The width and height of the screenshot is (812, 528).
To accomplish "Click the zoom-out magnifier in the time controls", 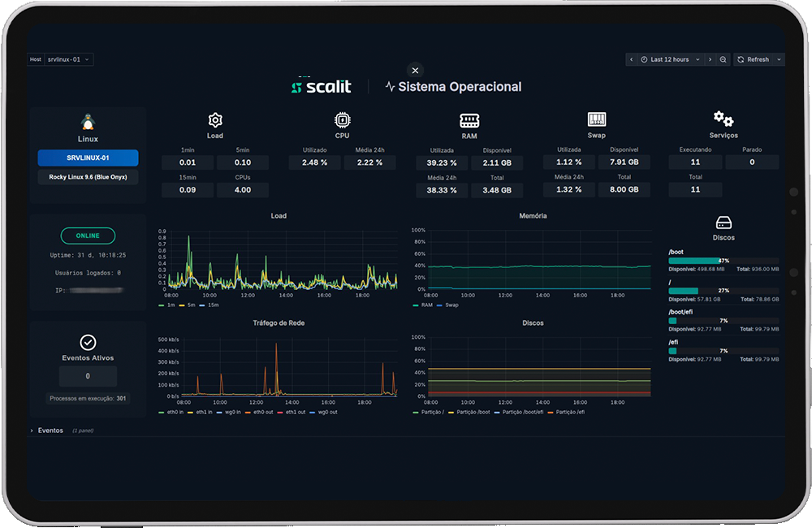I will point(723,59).
